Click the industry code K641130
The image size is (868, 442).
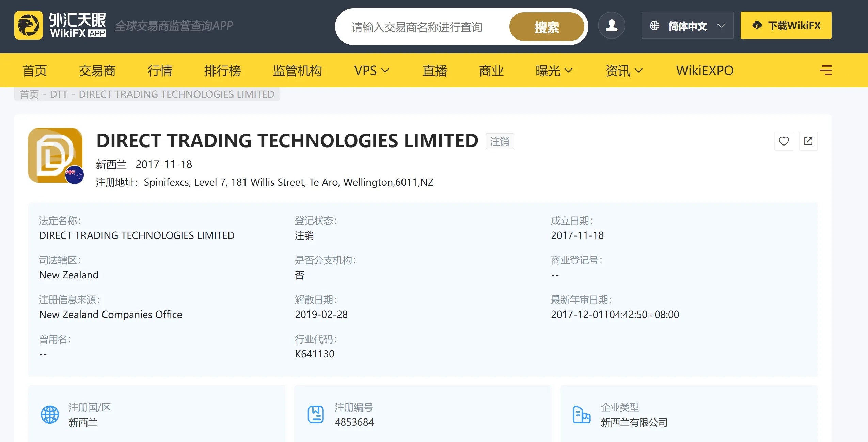[x=315, y=354]
